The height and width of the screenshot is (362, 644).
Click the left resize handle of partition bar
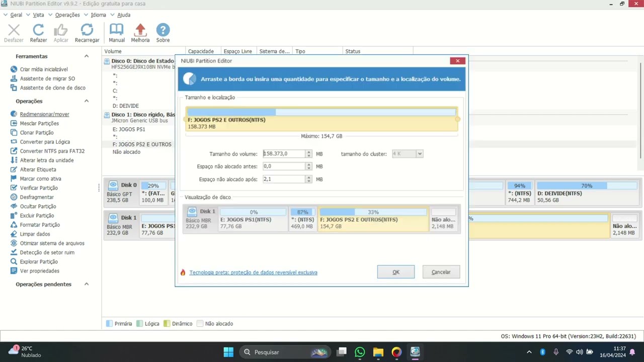(186, 119)
